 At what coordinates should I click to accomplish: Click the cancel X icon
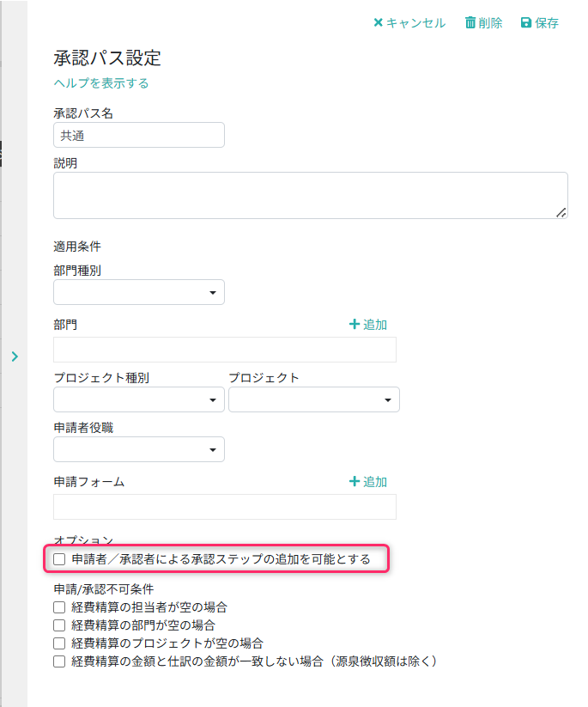coord(378,23)
